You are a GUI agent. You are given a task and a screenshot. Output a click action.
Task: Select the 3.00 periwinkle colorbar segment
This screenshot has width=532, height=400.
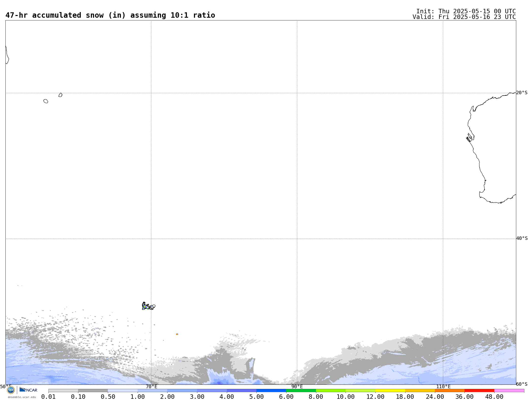pos(212,391)
